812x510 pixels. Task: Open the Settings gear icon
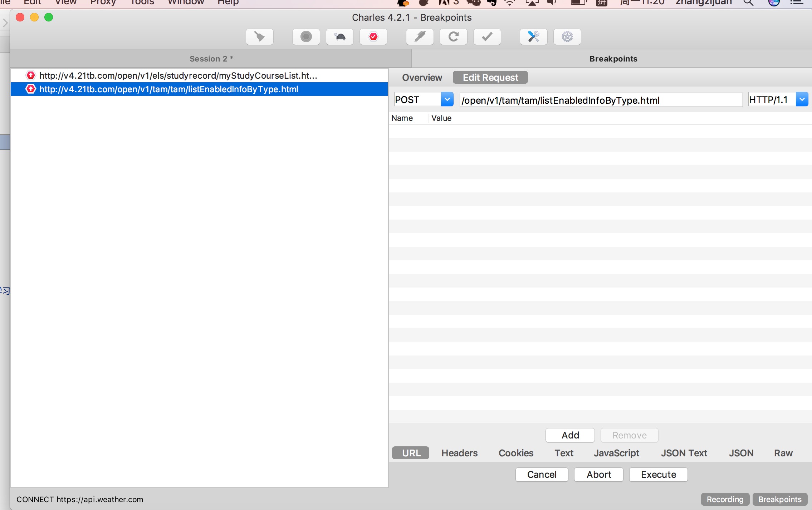coord(567,37)
